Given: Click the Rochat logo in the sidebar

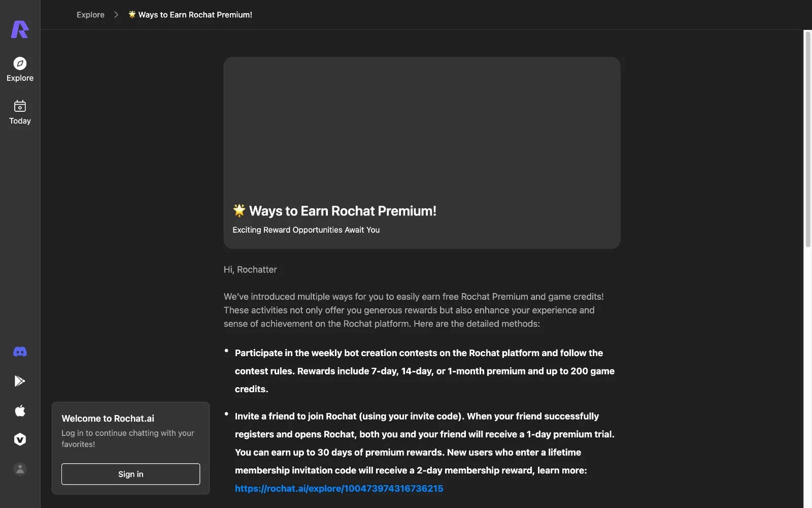Looking at the screenshot, I should click(x=20, y=29).
